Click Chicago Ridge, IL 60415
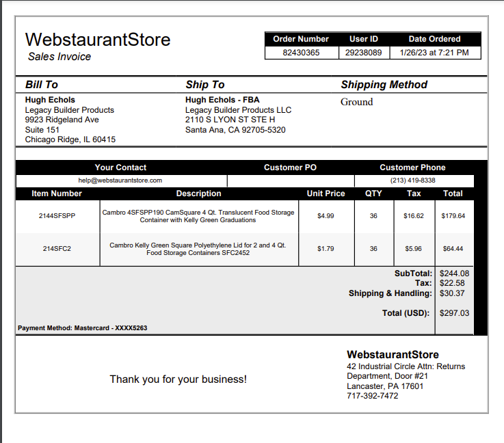Viewport: 504px width, 443px height. click(70, 139)
